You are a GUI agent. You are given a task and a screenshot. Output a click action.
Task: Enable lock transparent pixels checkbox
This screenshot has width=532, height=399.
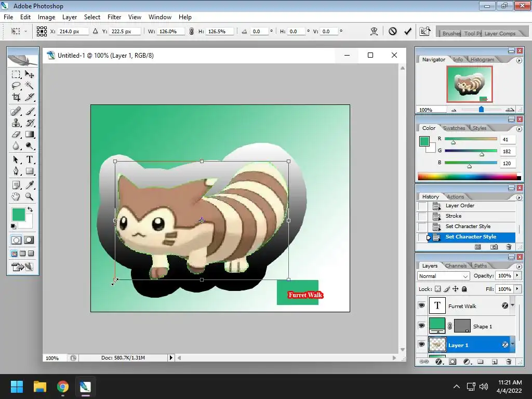click(x=437, y=289)
